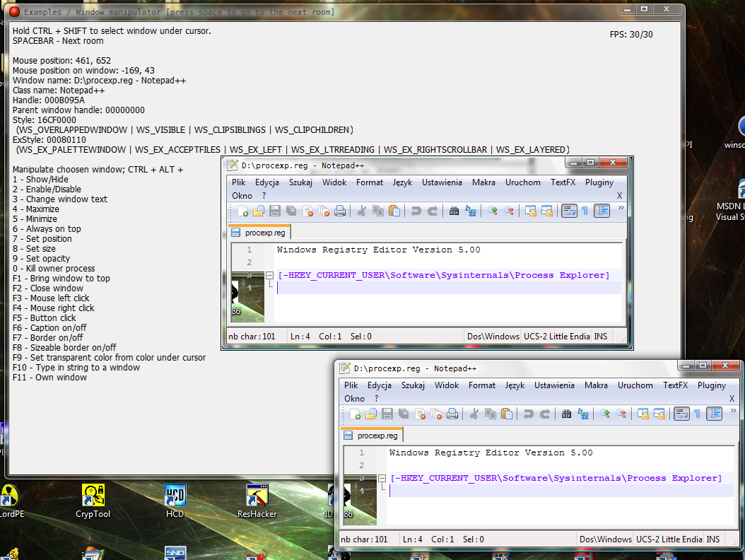Click Open file icon in lower Notepad++ window
The image size is (745, 560).
point(371,414)
